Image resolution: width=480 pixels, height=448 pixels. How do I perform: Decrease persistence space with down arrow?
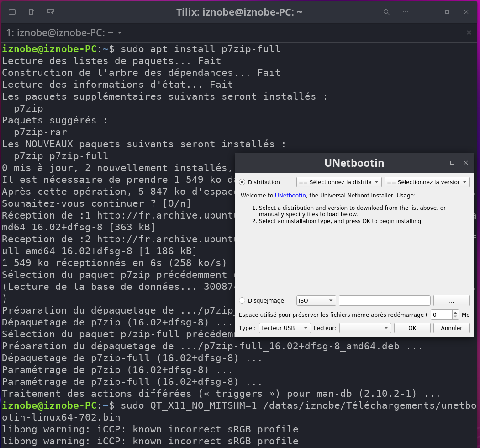click(x=455, y=317)
